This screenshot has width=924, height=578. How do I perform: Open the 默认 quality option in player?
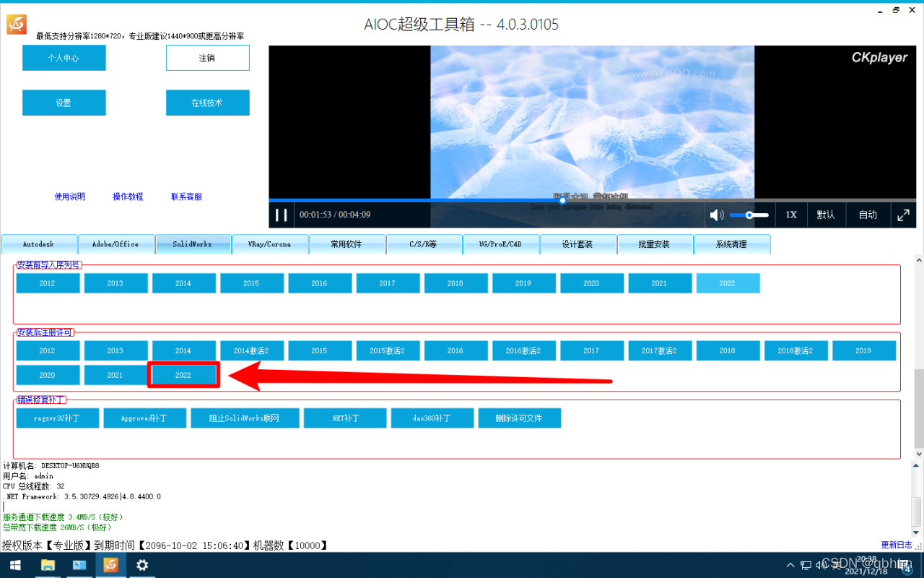826,215
